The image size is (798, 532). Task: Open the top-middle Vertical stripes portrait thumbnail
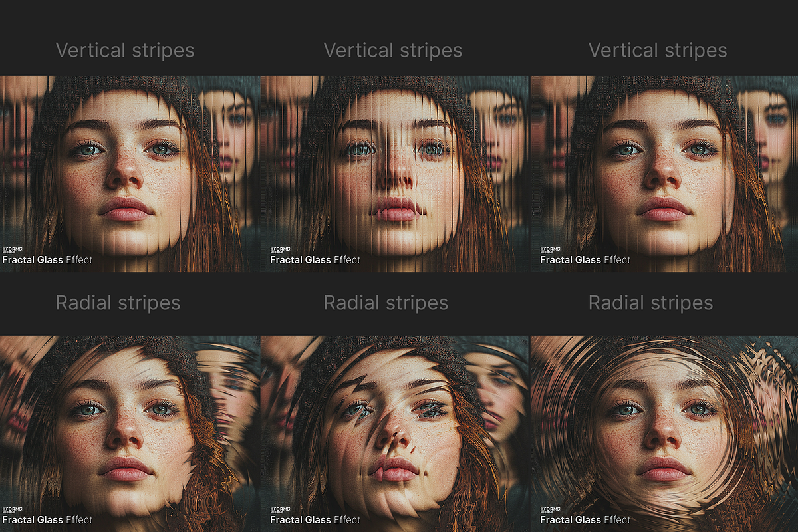[395, 174]
